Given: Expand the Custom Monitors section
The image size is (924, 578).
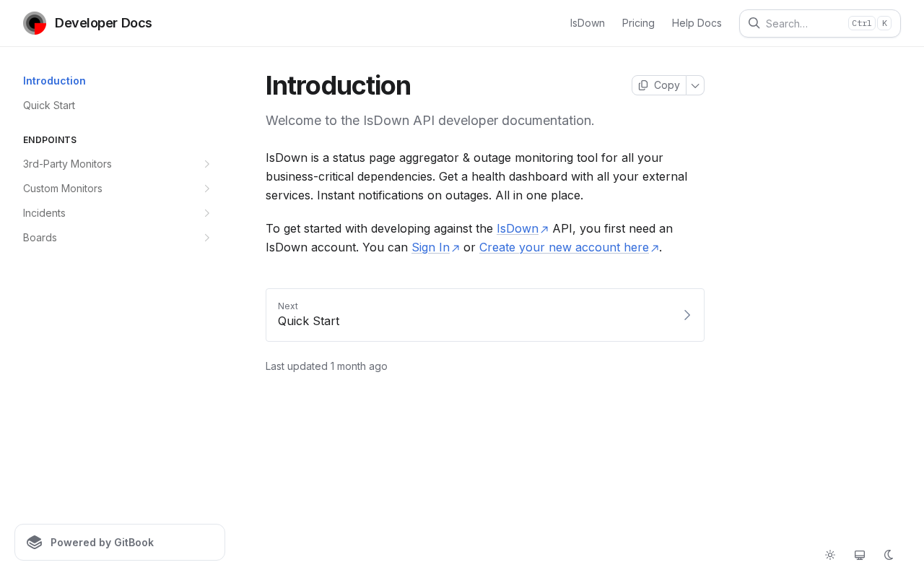Looking at the screenshot, I should [x=207, y=189].
